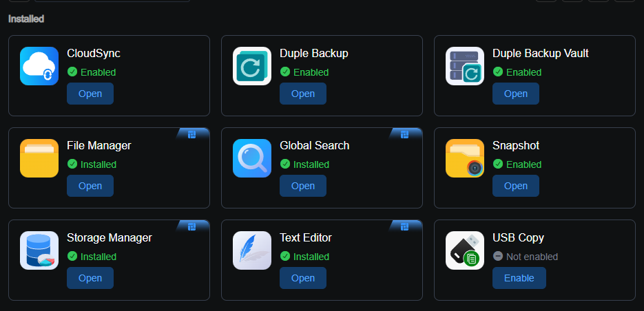Click the corner badge on Text Editor card
Screen dimensions: 644x311
click(x=404, y=227)
